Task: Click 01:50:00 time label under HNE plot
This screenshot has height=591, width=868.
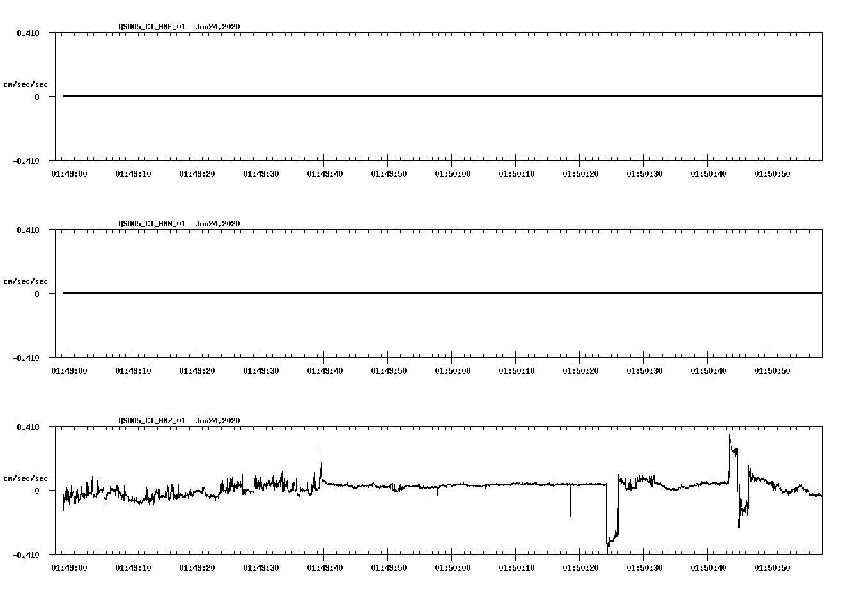Action: (x=453, y=174)
